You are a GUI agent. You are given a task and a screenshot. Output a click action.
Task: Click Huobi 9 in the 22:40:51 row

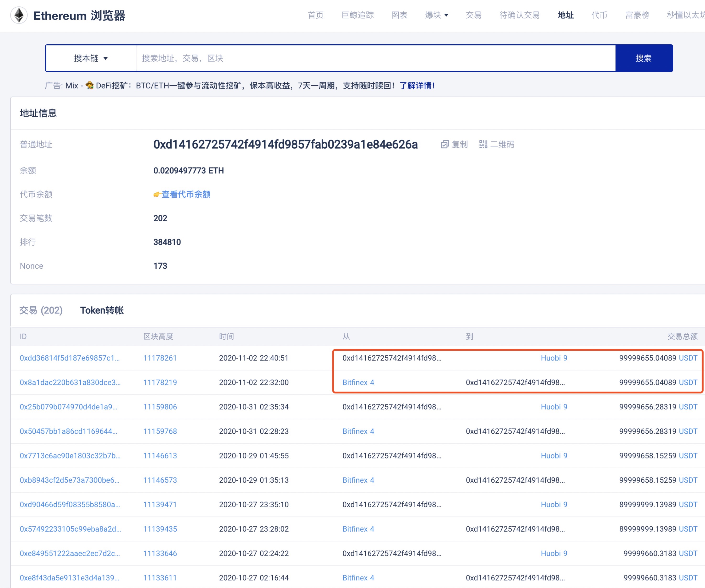pyautogui.click(x=554, y=358)
